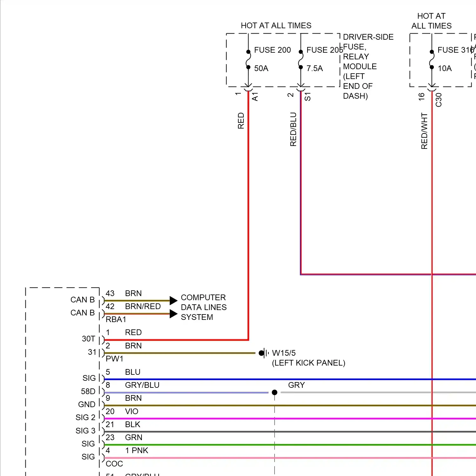Click the FUSE 316 fuse symbol

point(432,59)
